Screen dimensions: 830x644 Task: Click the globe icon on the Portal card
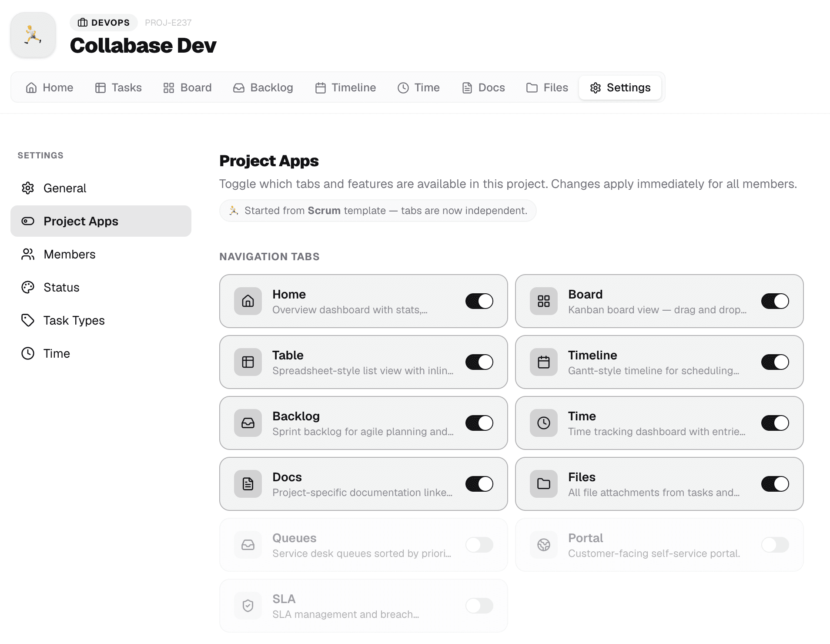click(544, 545)
